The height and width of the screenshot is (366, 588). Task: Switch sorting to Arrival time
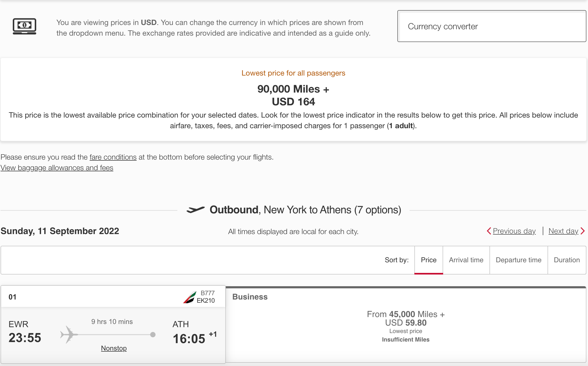466,260
